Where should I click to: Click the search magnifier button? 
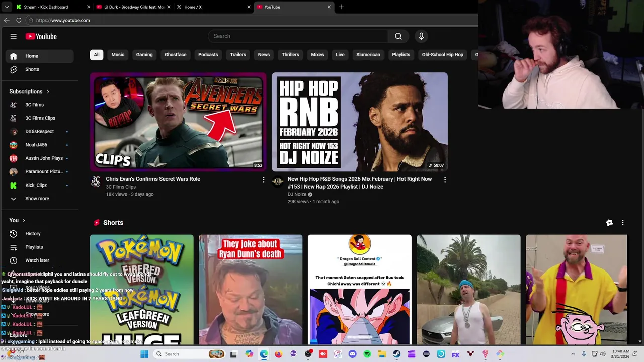[x=398, y=36]
